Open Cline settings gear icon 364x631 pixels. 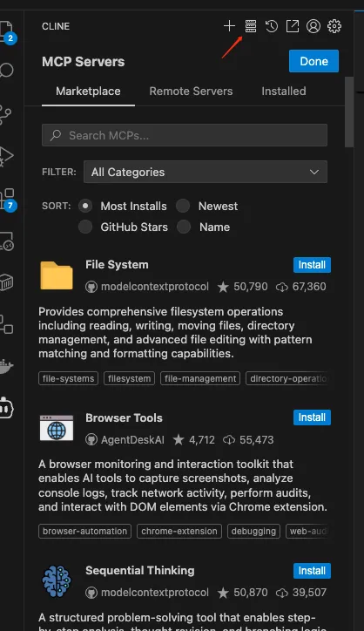point(334,26)
